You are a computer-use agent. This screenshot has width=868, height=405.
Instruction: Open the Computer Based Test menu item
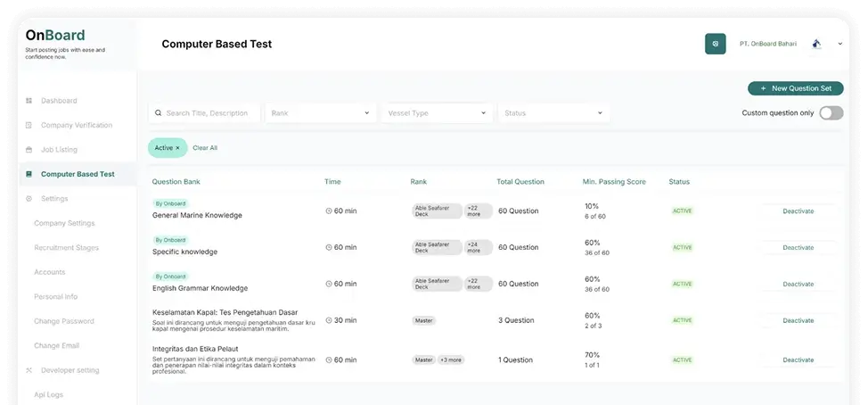(x=78, y=174)
